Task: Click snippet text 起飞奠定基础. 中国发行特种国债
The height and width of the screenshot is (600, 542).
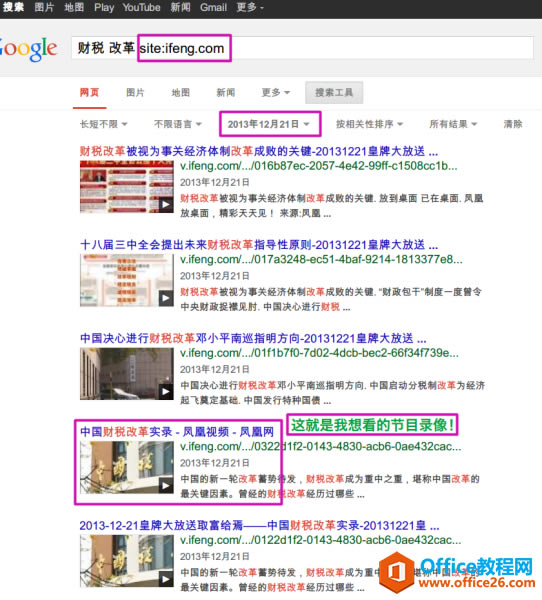Action: point(251,401)
